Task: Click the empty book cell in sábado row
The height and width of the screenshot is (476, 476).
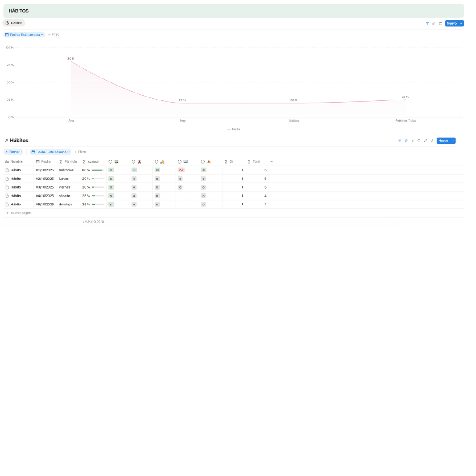Action: coord(187,196)
